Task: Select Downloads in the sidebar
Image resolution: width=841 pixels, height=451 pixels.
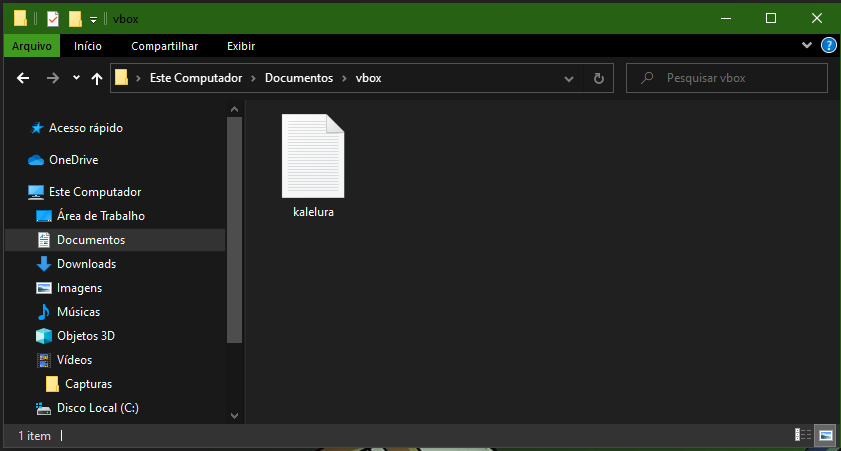Action: coord(86,264)
